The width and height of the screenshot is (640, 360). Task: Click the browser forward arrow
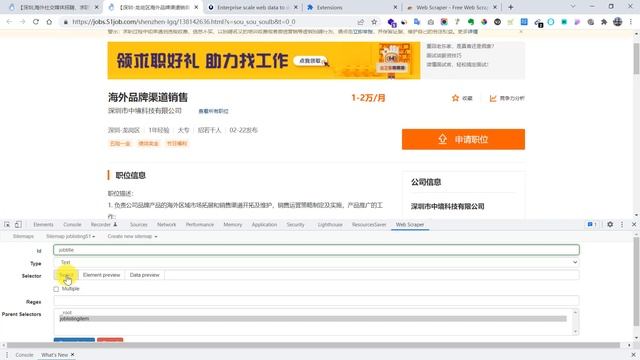(x=22, y=22)
